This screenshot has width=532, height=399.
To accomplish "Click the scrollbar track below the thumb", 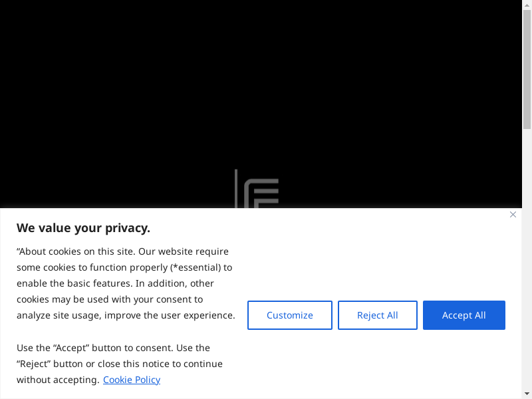I will coord(527,266).
